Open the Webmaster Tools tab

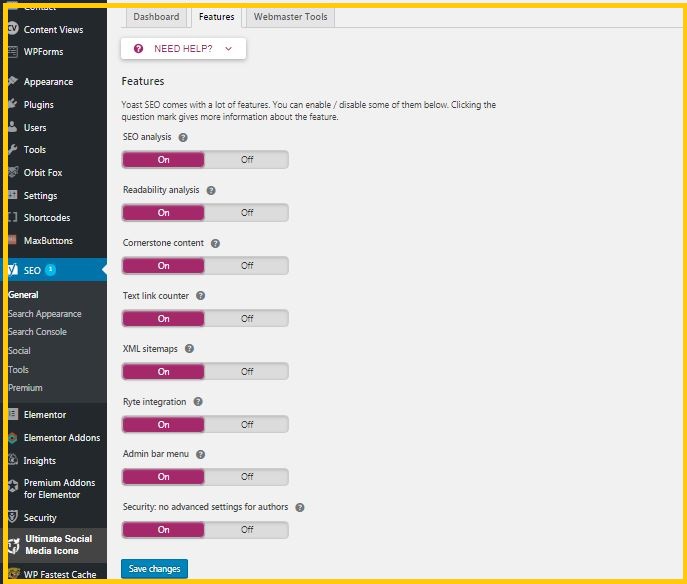coord(290,17)
